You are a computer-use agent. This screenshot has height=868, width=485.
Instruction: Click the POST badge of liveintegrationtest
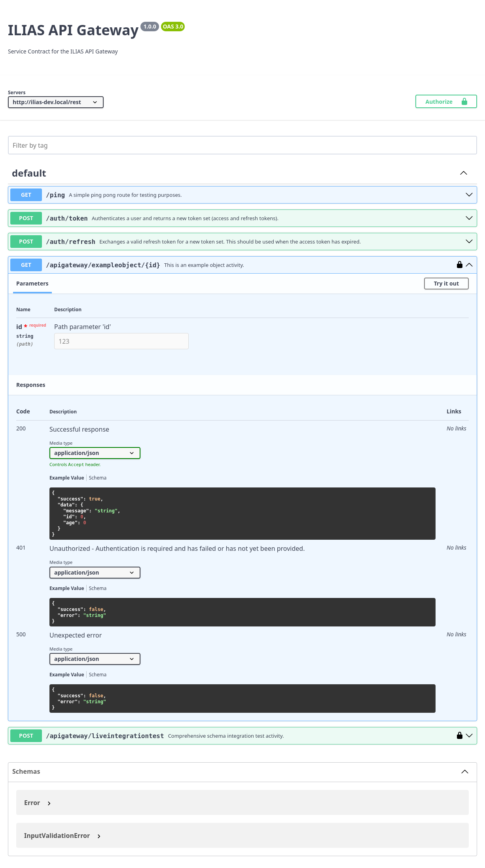(26, 736)
